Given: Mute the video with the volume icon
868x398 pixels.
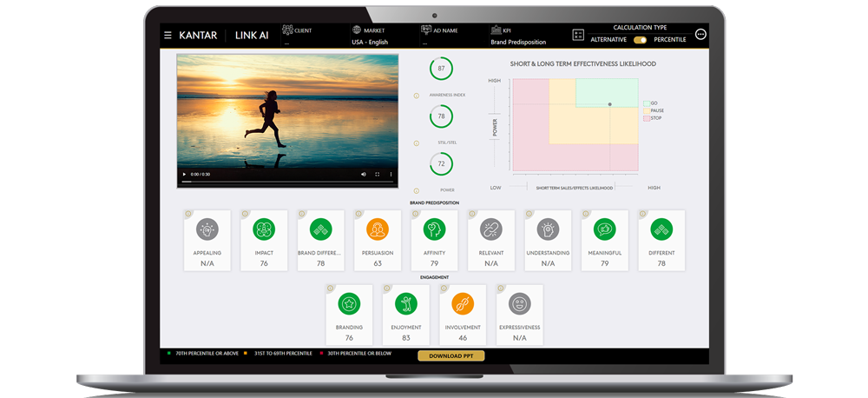Looking at the screenshot, I should pos(364,174).
